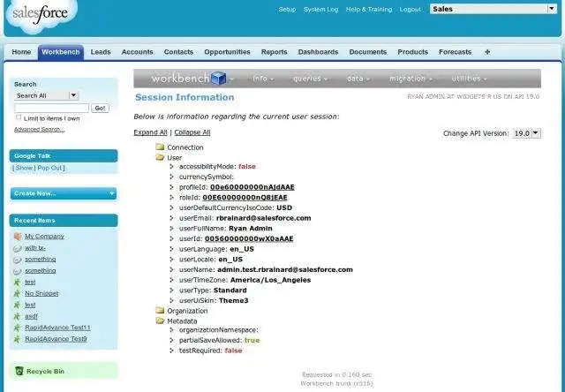Open the Reports tab
This screenshot has width=565, height=392.
[275, 52]
